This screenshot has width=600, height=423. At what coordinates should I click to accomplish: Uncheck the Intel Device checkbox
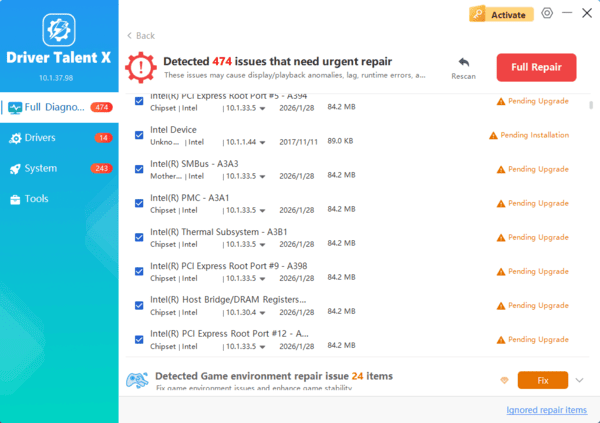(x=139, y=135)
